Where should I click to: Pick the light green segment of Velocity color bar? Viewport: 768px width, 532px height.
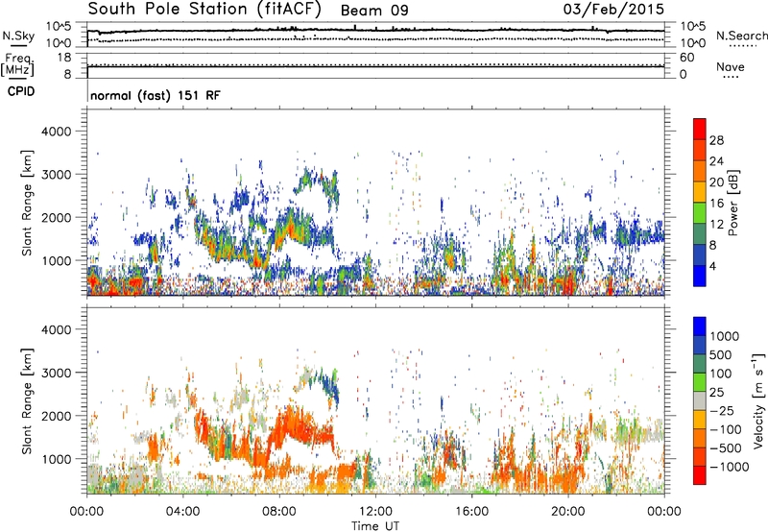(700, 382)
